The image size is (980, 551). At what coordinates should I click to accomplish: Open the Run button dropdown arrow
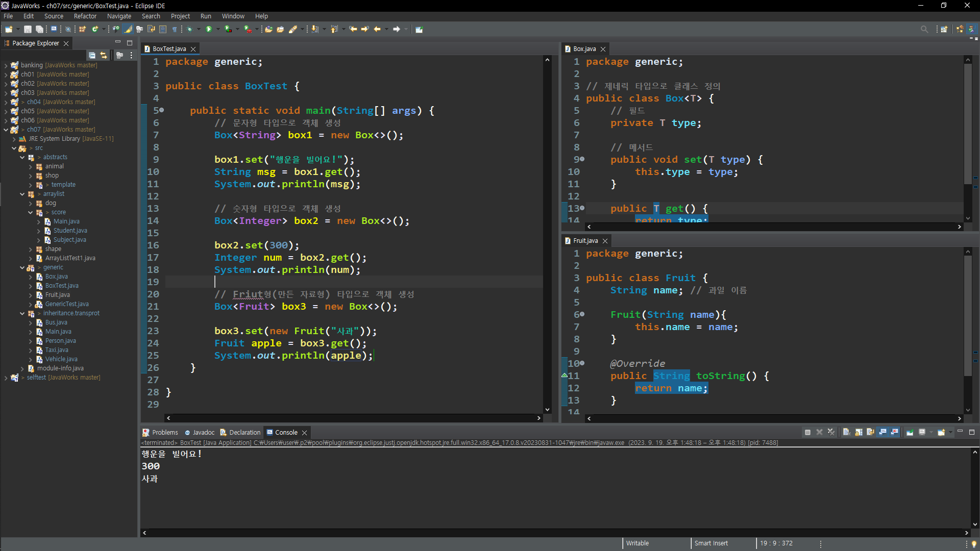click(218, 29)
